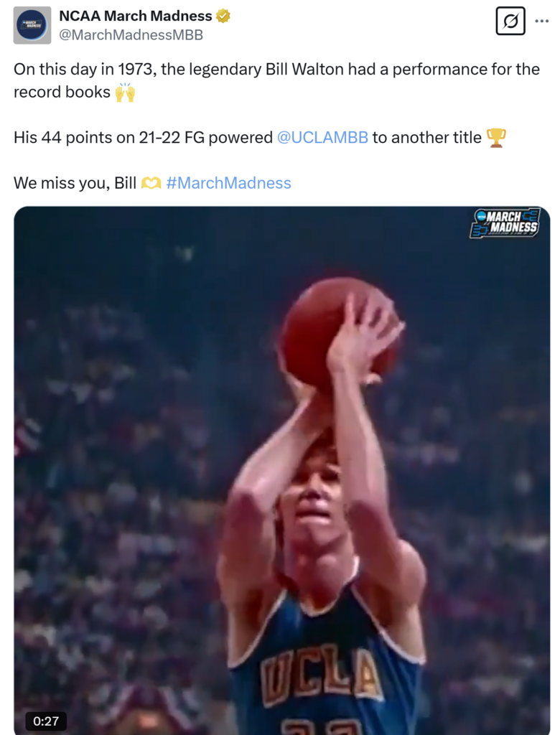Click the 0:27 video duration badge
Screen dimensions: 560x735
pyautogui.click(x=46, y=721)
